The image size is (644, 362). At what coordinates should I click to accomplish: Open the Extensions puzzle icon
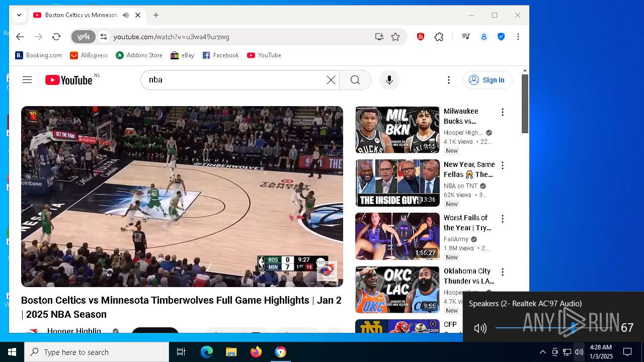(x=439, y=37)
